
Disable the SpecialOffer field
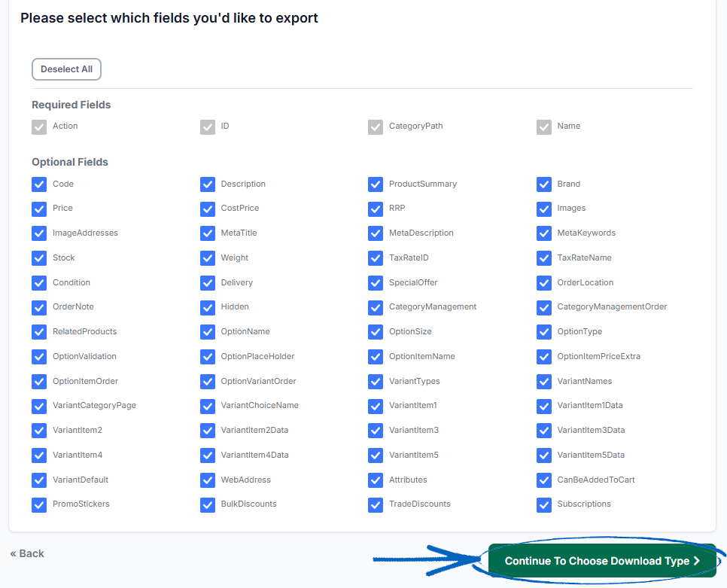coord(376,283)
